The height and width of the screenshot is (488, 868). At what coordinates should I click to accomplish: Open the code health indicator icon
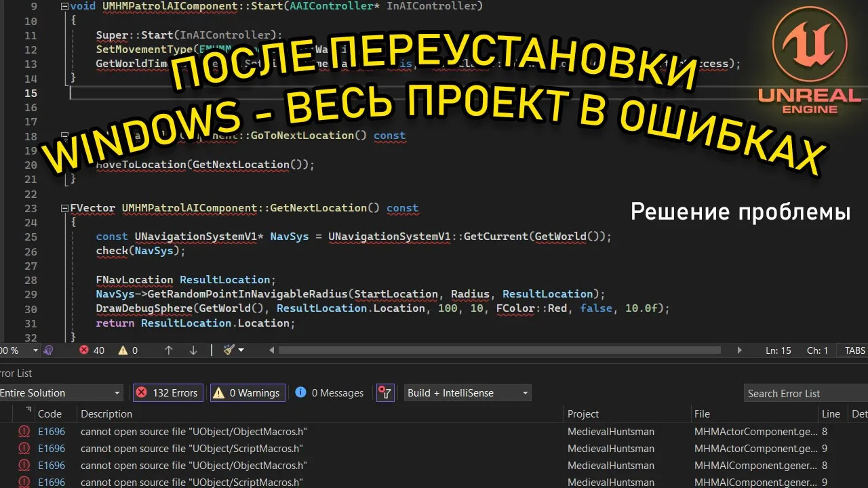pos(48,350)
